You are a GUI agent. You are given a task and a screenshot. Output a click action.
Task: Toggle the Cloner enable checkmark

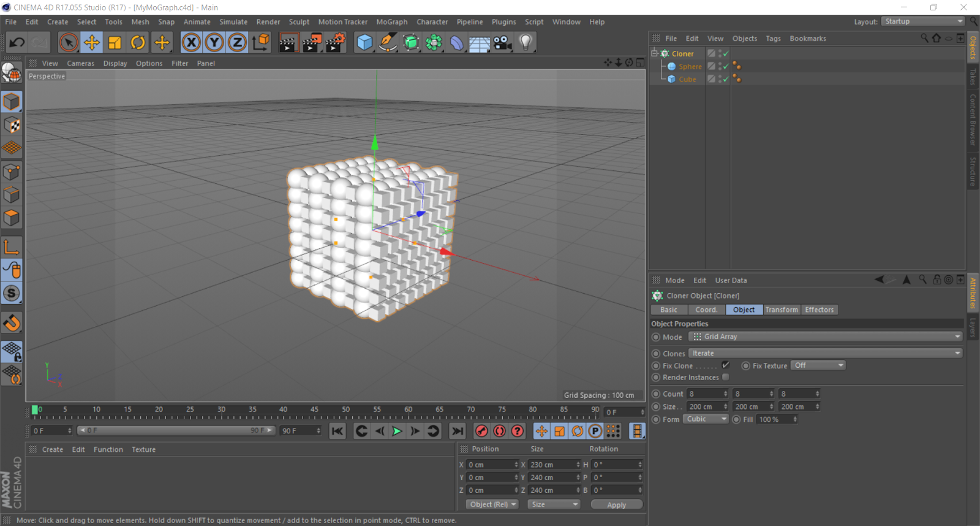tap(726, 54)
